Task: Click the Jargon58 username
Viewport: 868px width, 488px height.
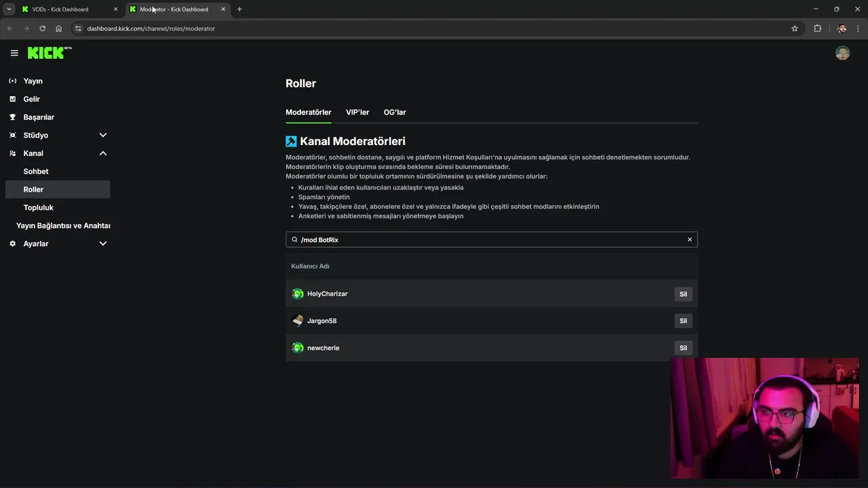Action: (x=322, y=321)
